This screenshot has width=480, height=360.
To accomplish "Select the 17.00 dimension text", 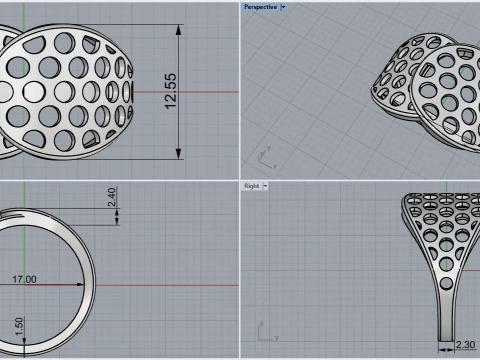I will click(x=24, y=279).
